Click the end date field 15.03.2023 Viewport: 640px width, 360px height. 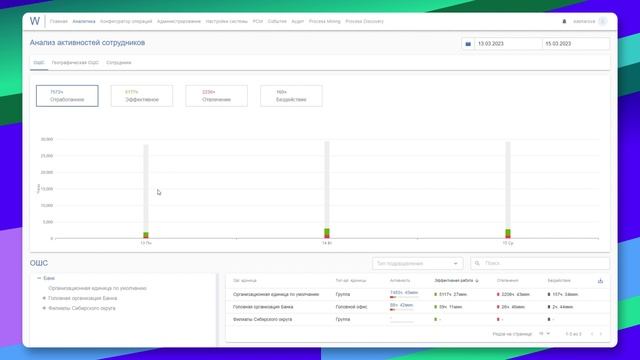pyautogui.click(x=576, y=44)
